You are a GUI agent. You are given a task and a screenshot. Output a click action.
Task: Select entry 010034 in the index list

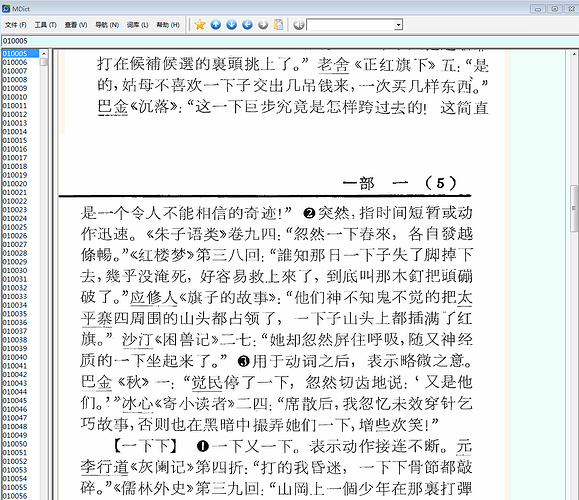coord(15,305)
